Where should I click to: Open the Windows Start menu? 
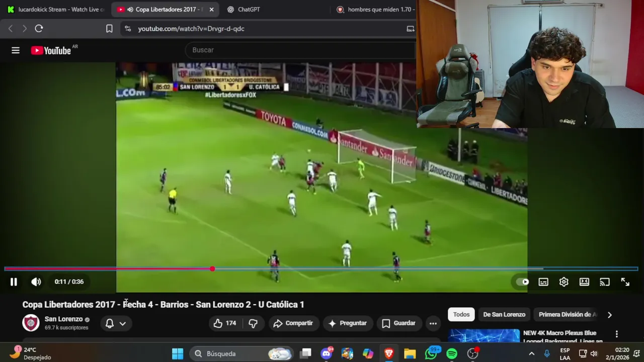[178, 354]
